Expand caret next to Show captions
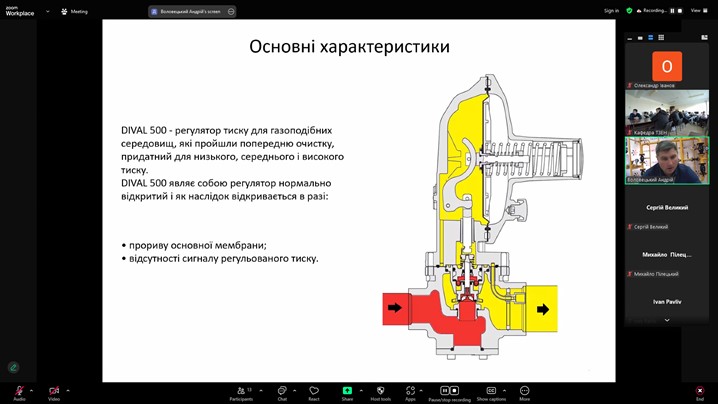 tap(504, 391)
